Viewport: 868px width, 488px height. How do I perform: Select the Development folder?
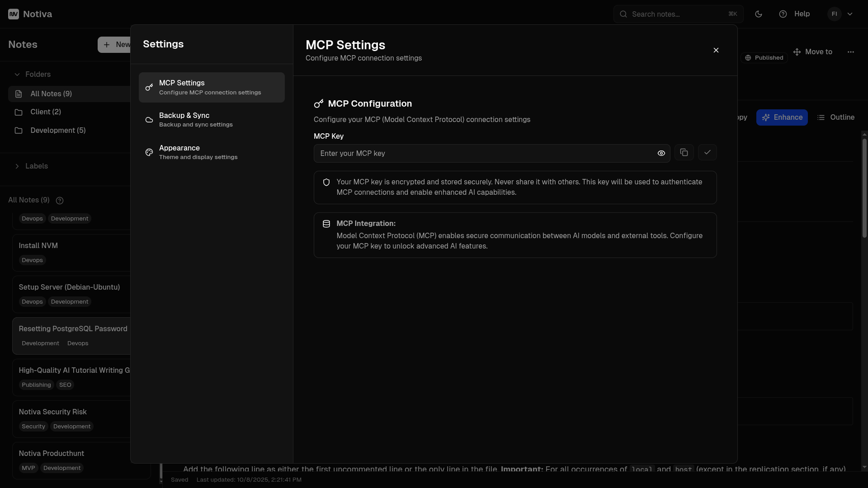tap(57, 131)
